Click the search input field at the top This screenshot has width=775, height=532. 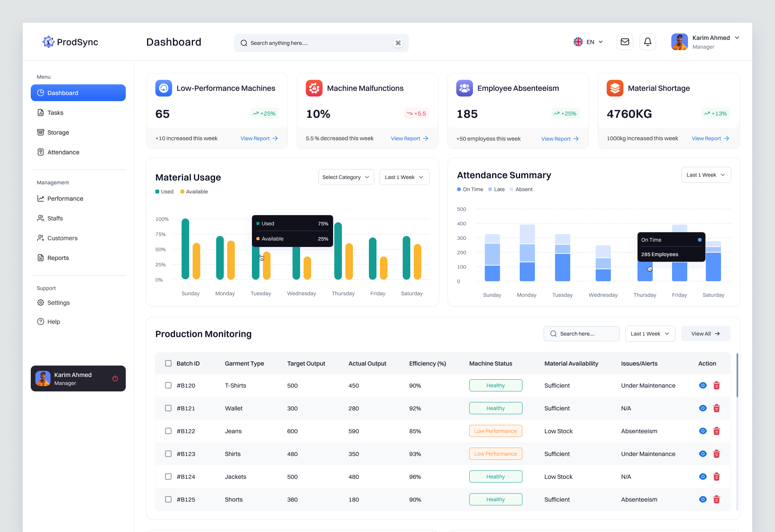tap(321, 43)
